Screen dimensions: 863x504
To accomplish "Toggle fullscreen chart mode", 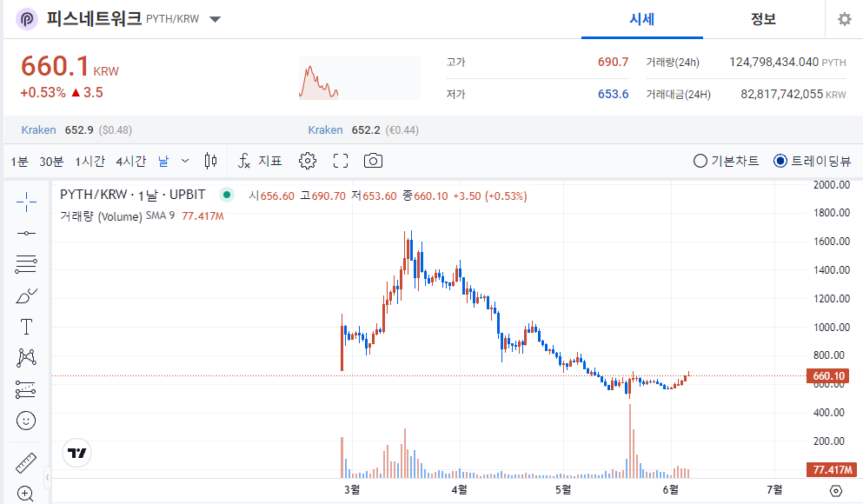I will (x=341, y=161).
